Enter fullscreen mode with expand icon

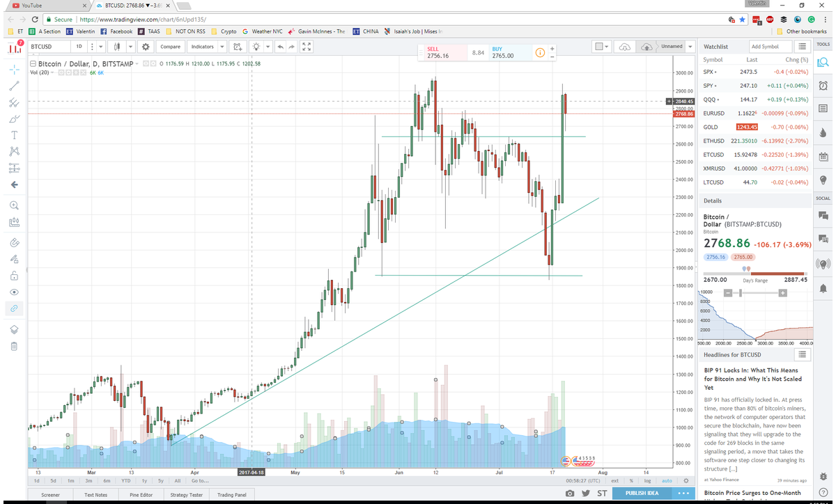tap(307, 47)
